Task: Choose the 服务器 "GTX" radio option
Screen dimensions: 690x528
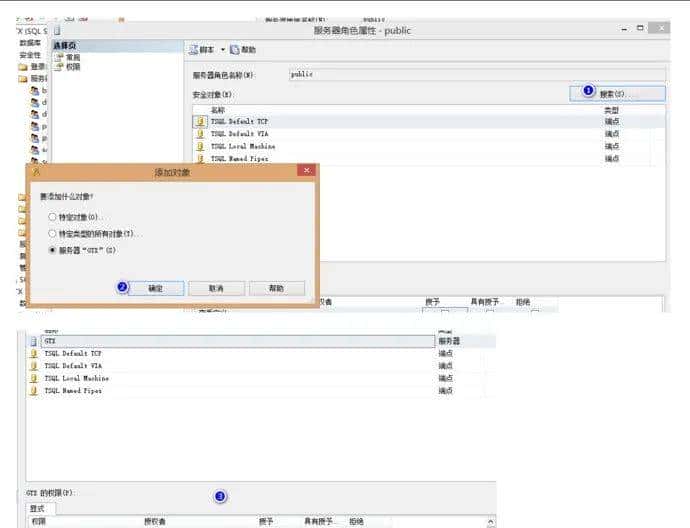Action: [x=52, y=250]
